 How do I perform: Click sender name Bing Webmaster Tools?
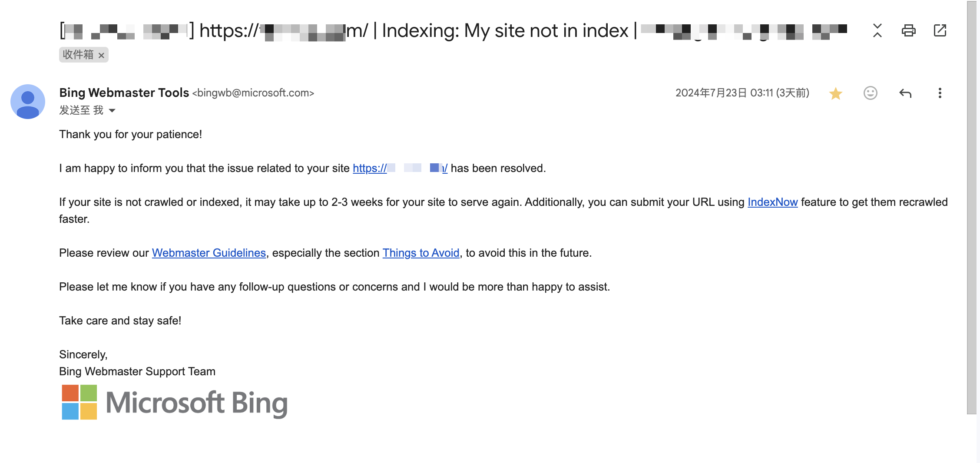tap(124, 93)
